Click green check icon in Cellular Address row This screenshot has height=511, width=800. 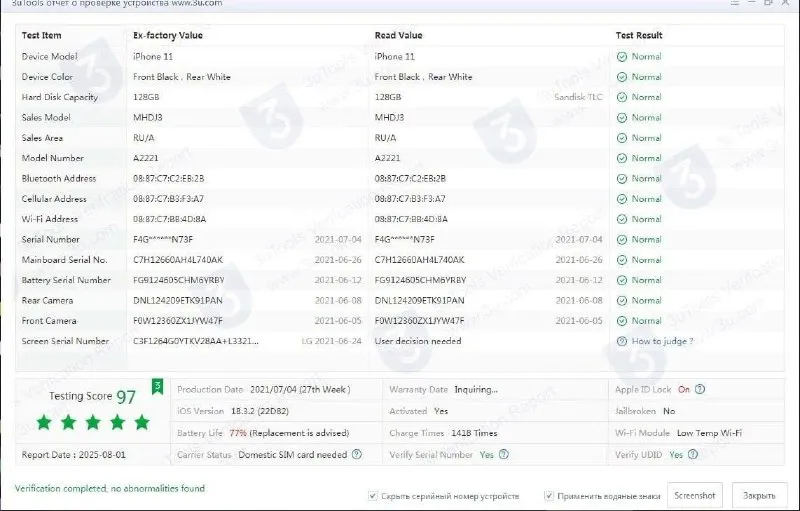coord(621,199)
